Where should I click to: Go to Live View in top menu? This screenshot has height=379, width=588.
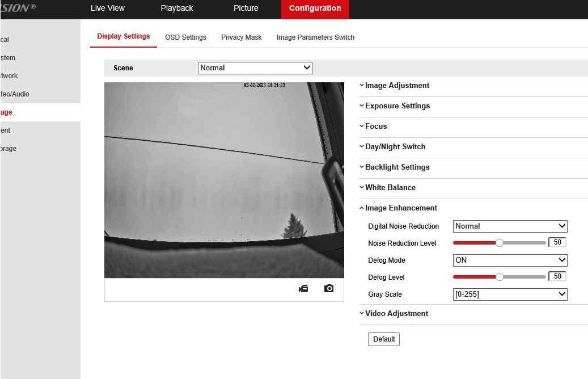point(108,9)
